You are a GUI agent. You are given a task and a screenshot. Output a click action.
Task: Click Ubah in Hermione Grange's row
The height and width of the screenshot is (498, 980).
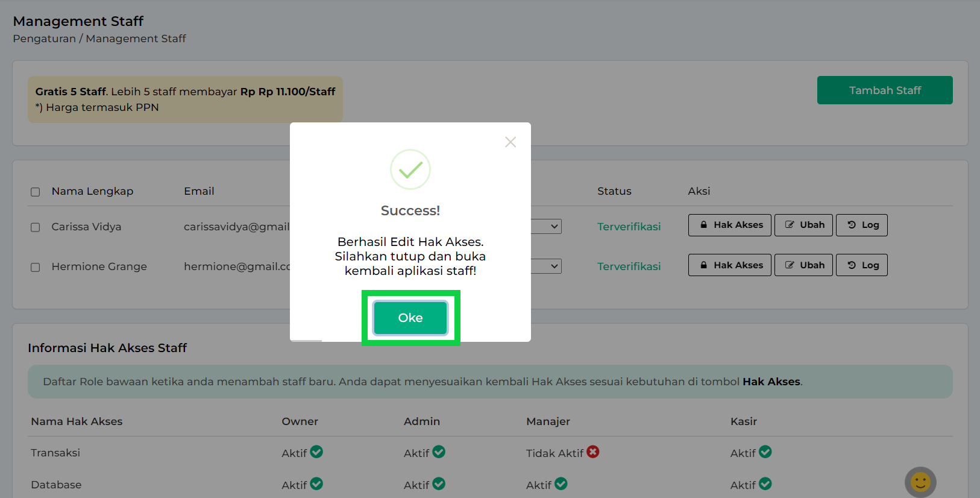coord(803,265)
